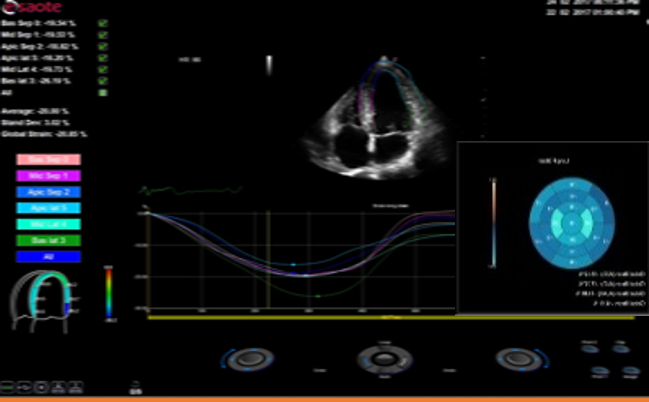649x402 pixels.
Task: Click the bullseye polar map center segment
Action: tap(567, 222)
